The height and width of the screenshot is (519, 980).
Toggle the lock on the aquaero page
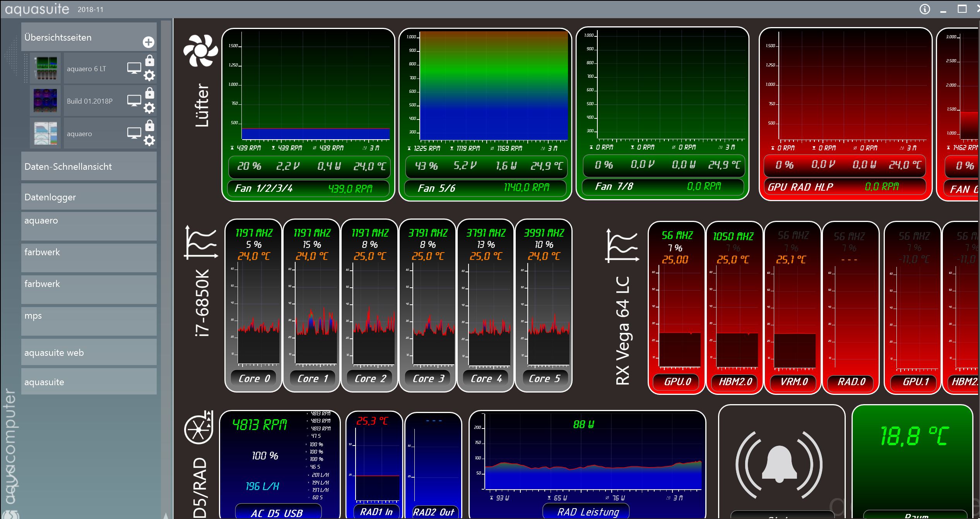pyautogui.click(x=149, y=126)
